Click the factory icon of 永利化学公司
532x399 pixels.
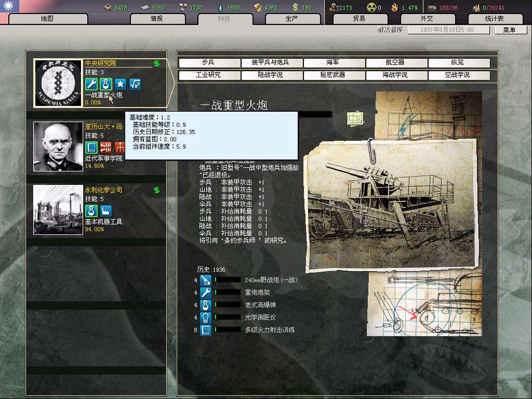click(x=106, y=211)
